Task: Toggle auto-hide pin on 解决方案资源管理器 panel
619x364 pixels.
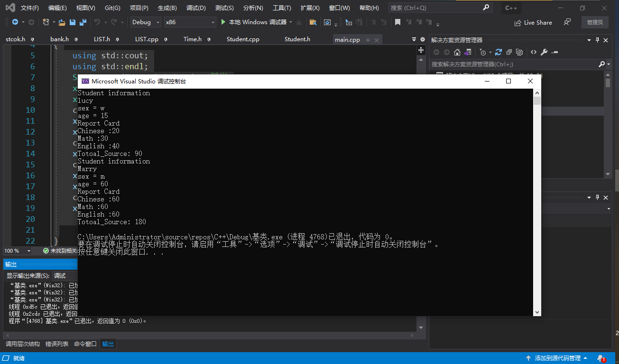Action: 598,40
